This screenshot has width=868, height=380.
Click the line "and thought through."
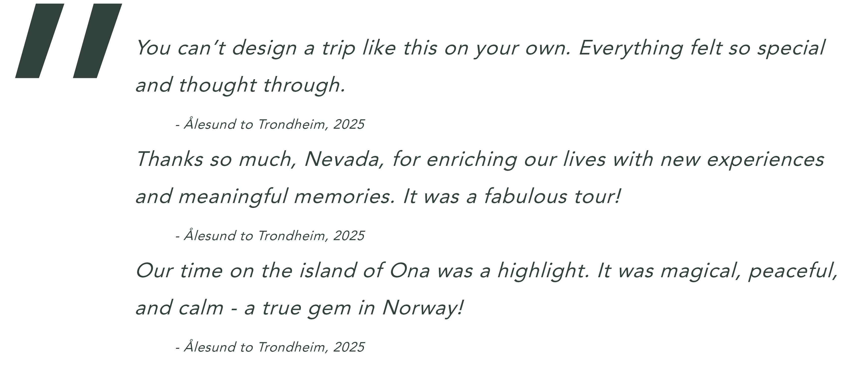coord(240,85)
